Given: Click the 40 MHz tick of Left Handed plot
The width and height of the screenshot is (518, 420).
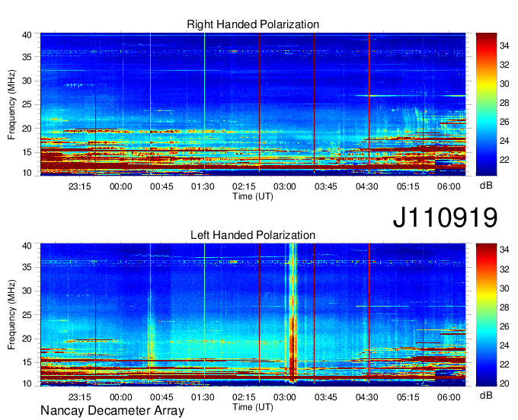Looking at the screenshot, I should [27, 246].
